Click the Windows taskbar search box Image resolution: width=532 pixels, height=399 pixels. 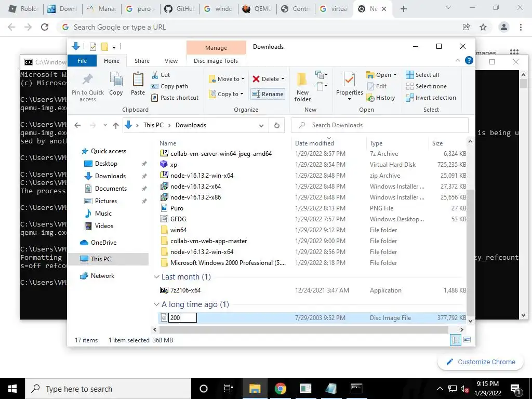(108, 389)
